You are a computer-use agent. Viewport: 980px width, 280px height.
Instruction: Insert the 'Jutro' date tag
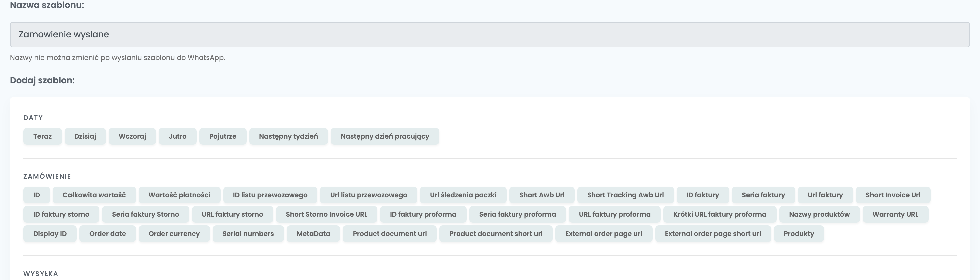click(178, 136)
